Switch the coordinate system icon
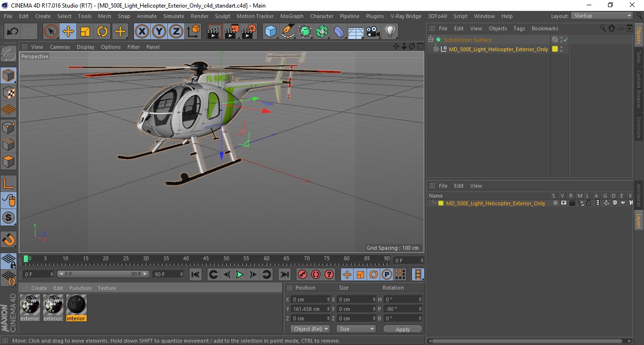Image resolution: width=644 pixels, height=345 pixels. [193, 32]
